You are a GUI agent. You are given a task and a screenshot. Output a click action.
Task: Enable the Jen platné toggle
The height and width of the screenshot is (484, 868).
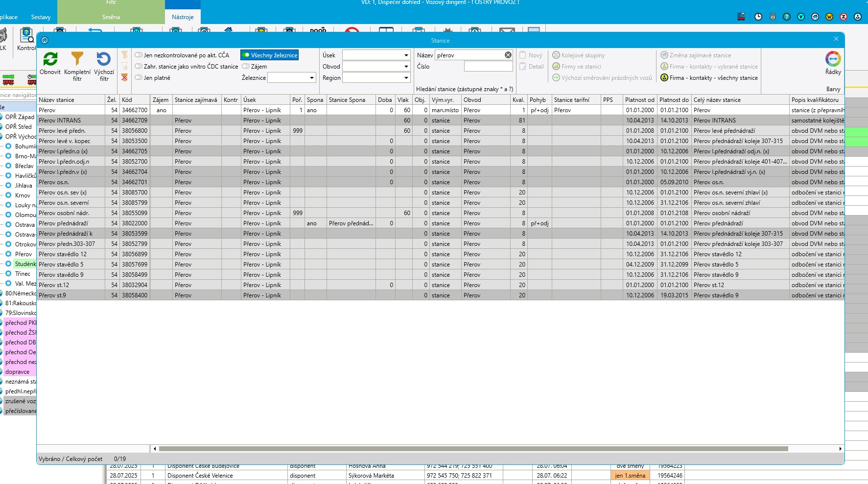[x=139, y=78]
